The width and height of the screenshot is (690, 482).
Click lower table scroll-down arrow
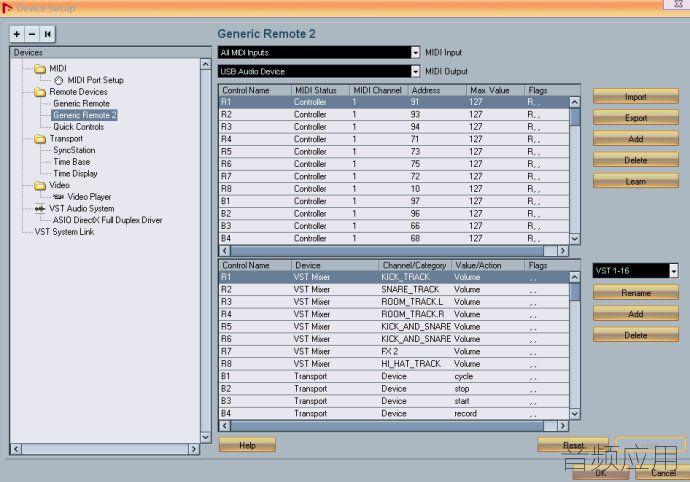tap(575, 414)
